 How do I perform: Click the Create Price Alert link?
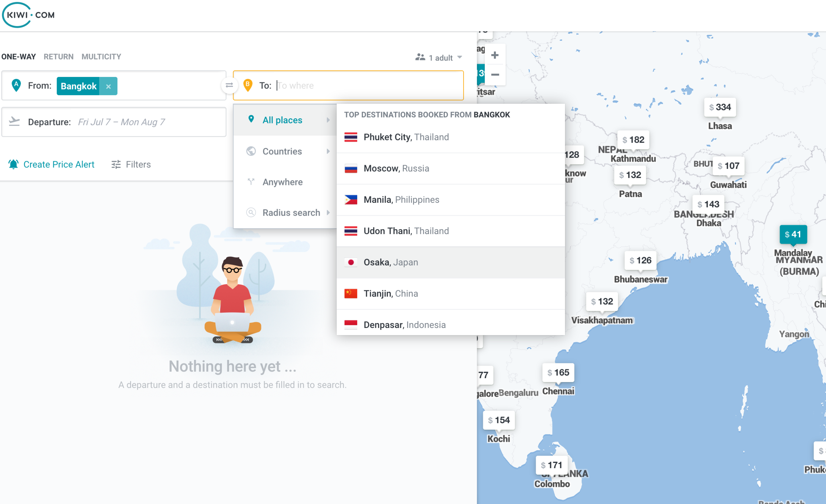point(51,164)
